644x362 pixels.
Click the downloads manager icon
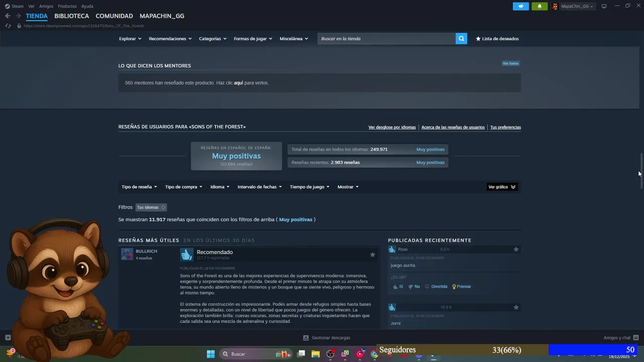pos(306,338)
